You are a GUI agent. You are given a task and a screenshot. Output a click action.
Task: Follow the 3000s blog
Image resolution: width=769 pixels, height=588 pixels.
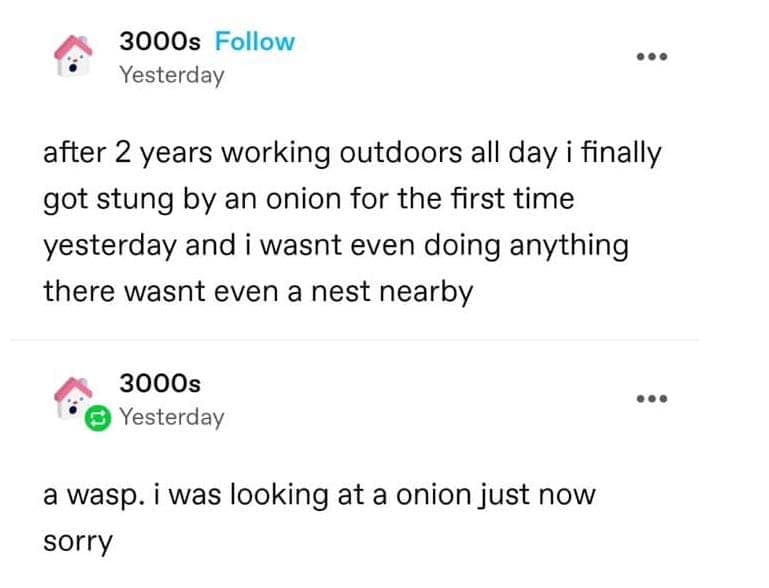pyautogui.click(x=255, y=42)
